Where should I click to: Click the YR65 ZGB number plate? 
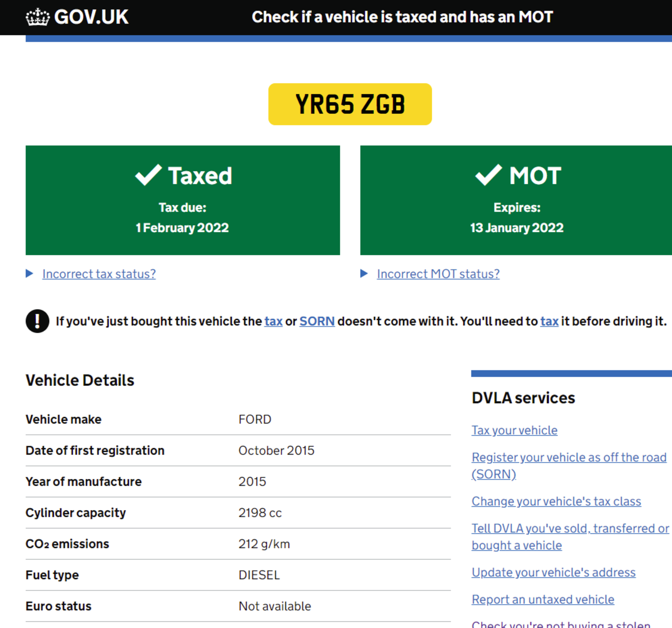point(350,104)
